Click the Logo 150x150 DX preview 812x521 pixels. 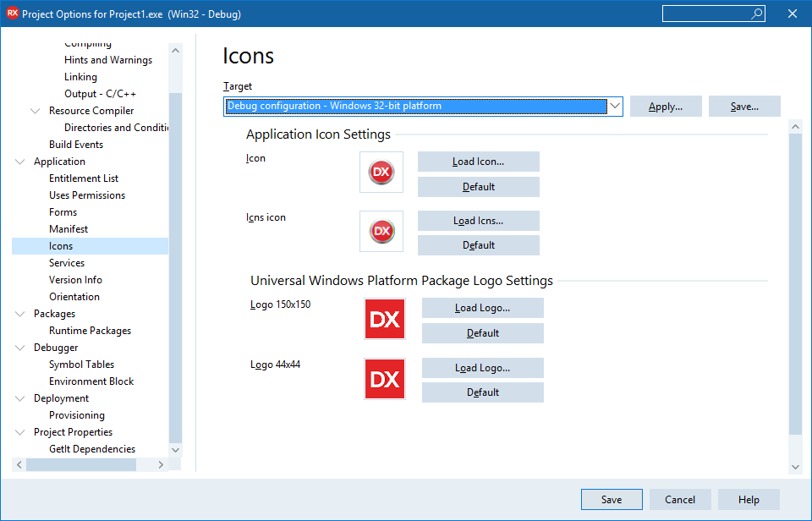(x=384, y=319)
